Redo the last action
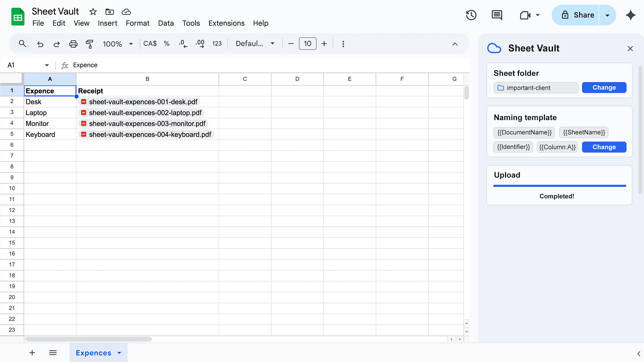Image resolution: width=644 pixels, height=362 pixels. (57, 44)
